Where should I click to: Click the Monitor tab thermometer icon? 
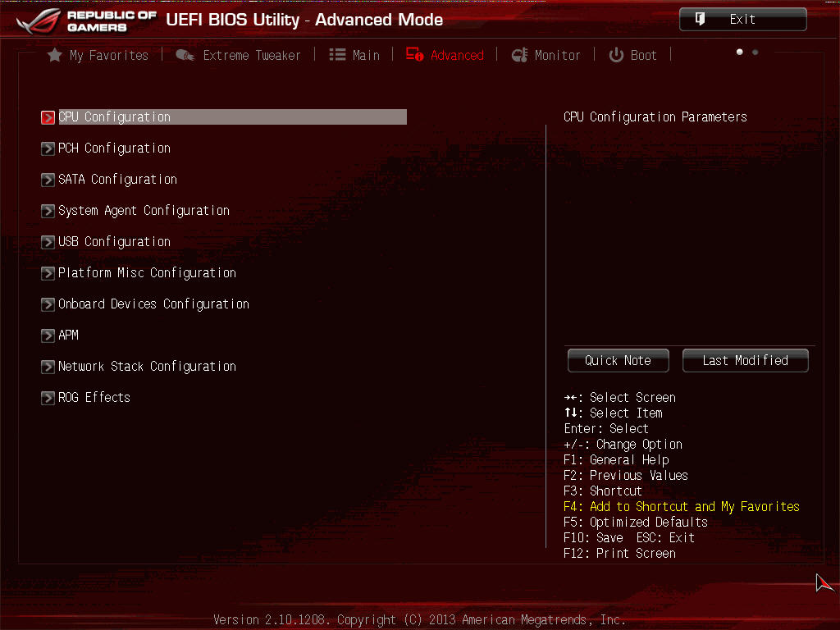coord(519,55)
